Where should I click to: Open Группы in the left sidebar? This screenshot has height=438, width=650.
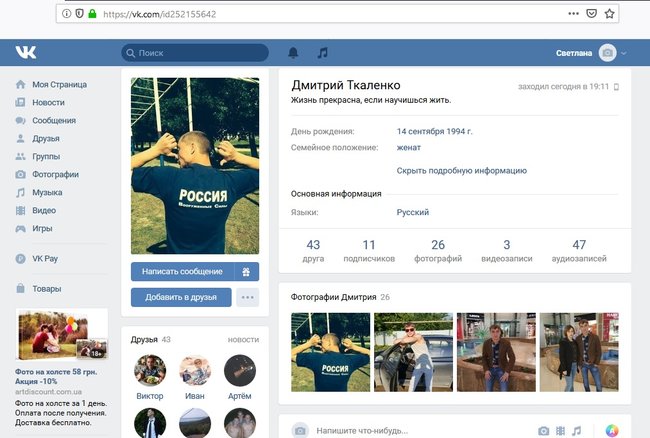click(47, 156)
